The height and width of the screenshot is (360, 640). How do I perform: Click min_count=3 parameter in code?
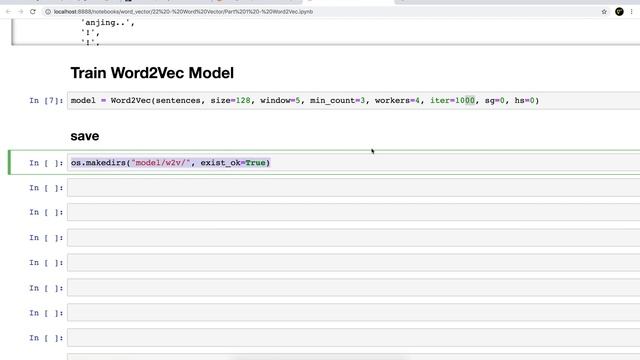[x=338, y=100]
